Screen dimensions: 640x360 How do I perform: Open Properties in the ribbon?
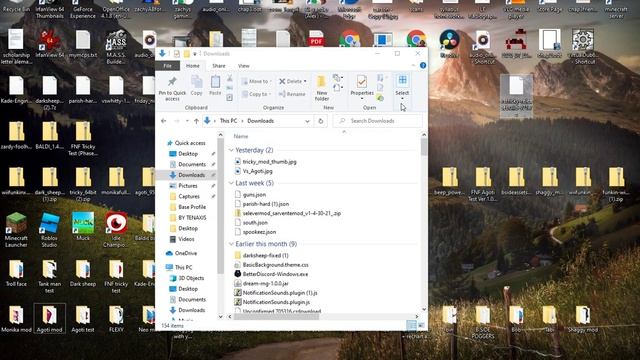[362, 87]
